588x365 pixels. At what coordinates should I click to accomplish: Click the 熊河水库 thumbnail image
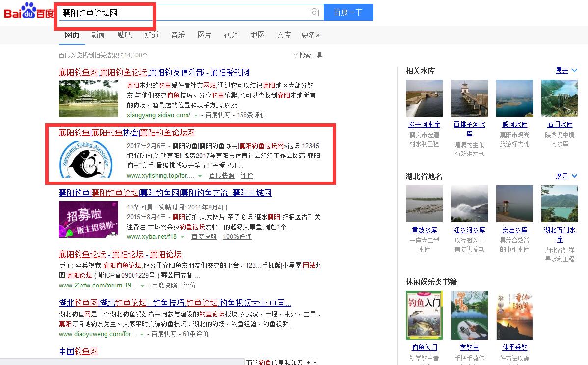[x=514, y=98]
